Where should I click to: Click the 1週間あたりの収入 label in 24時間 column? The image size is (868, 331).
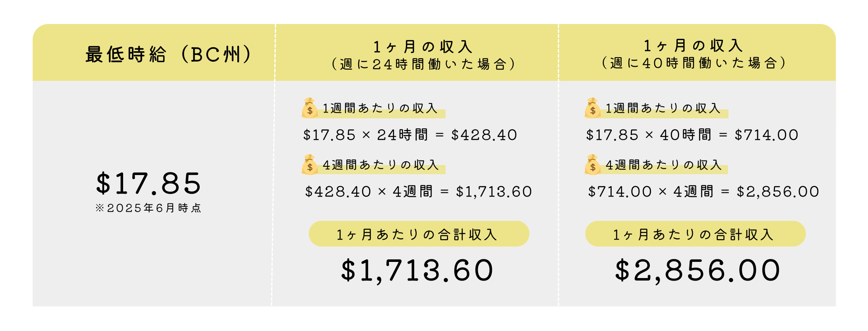click(x=380, y=108)
